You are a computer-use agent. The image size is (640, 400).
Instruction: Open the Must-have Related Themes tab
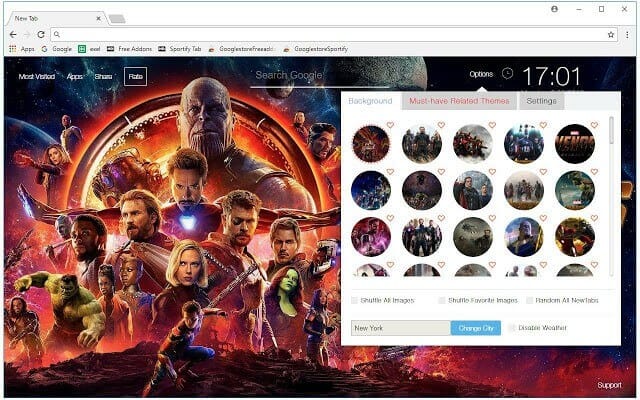(x=459, y=101)
